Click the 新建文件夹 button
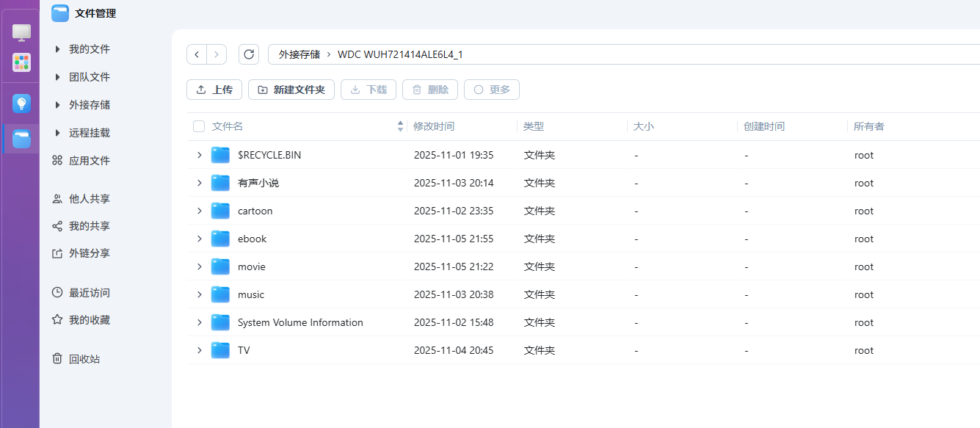The height and width of the screenshot is (428, 980). [291, 90]
